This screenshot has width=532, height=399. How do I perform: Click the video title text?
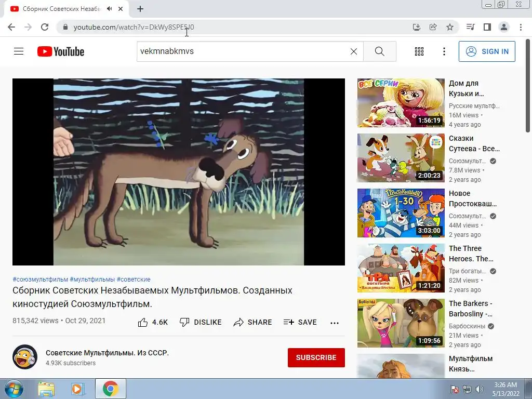152,297
